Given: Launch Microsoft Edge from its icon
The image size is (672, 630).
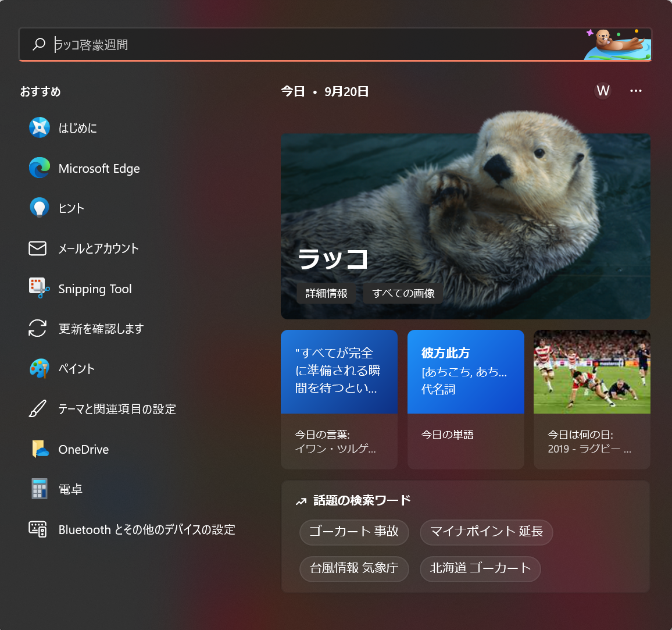Looking at the screenshot, I should tap(40, 168).
